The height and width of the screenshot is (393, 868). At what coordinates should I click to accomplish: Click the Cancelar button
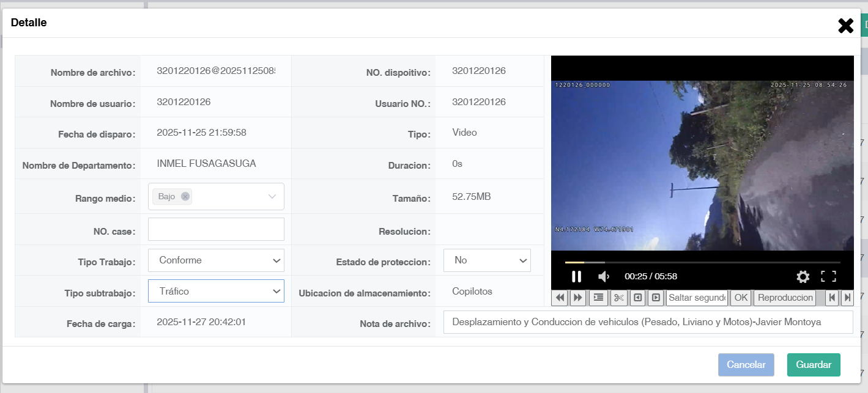click(x=746, y=365)
